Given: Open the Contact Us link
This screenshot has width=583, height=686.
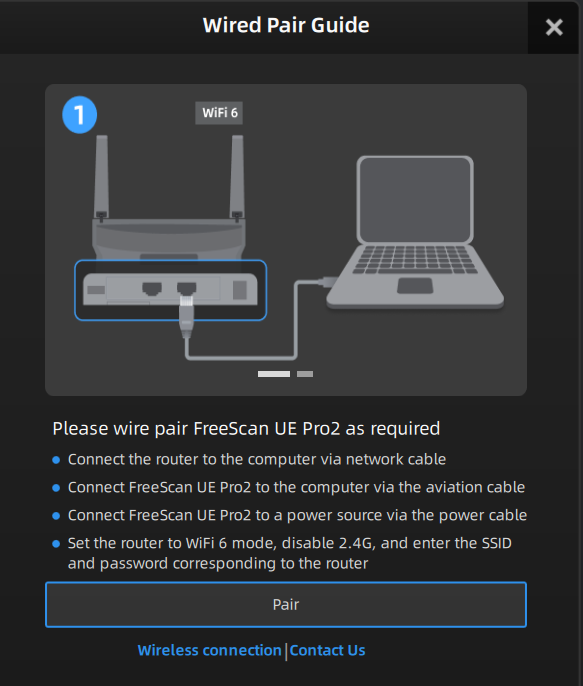Looking at the screenshot, I should pos(327,651).
